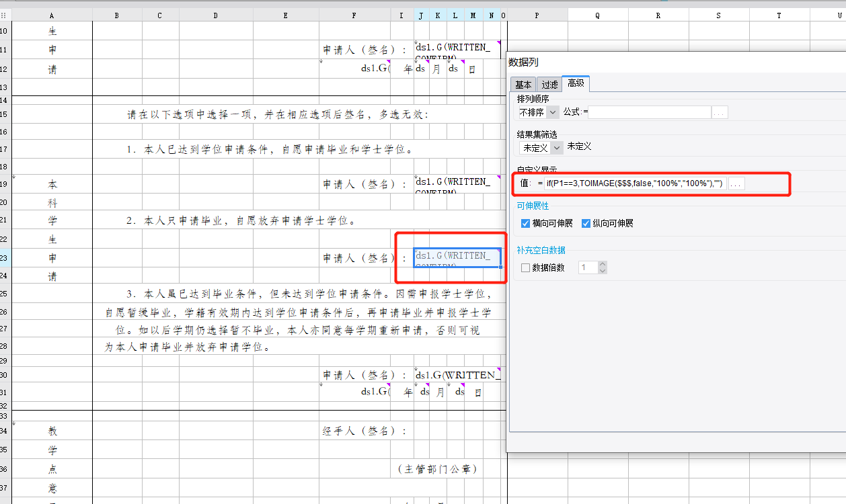Open formula editor button beside 值 field
846x504 pixels.
736,183
